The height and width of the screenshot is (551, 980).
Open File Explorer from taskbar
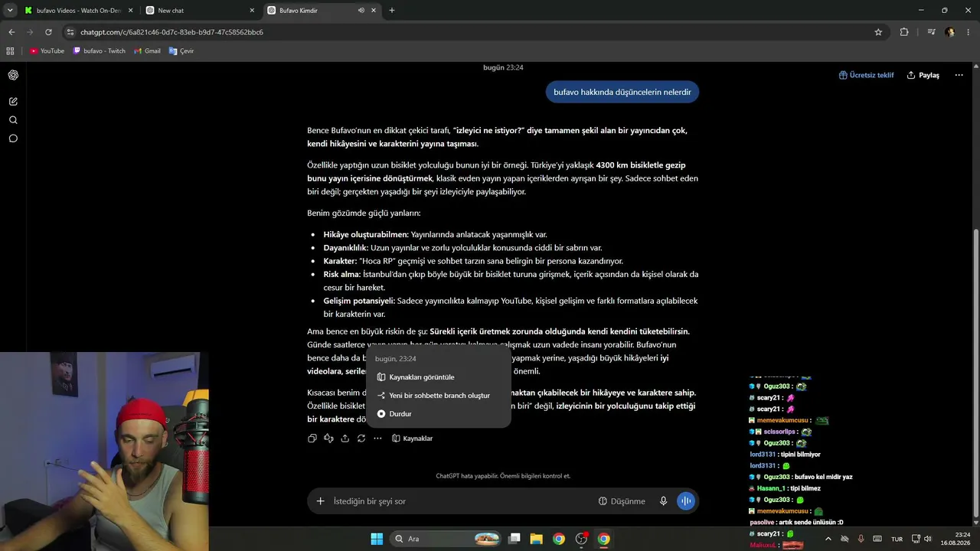536,539
